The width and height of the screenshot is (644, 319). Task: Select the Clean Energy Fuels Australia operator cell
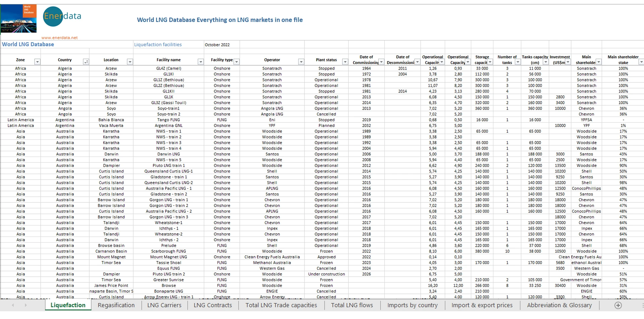pyautogui.click(x=272, y=257)
